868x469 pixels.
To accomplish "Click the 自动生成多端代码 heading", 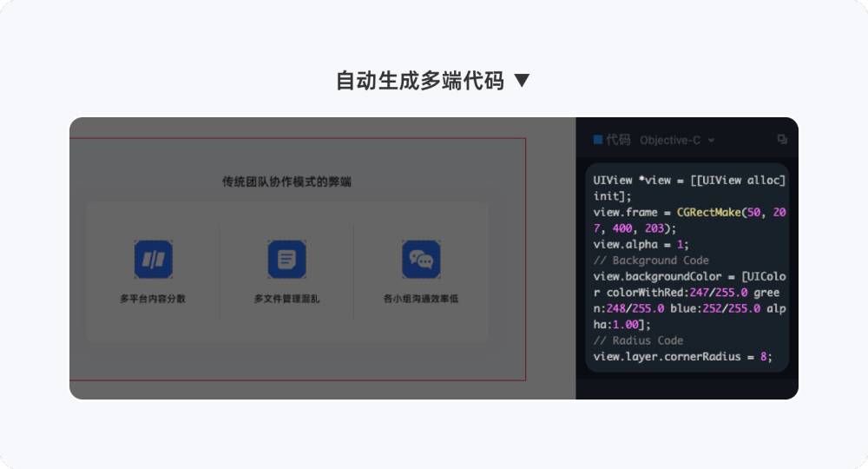I will pos(420,81).
